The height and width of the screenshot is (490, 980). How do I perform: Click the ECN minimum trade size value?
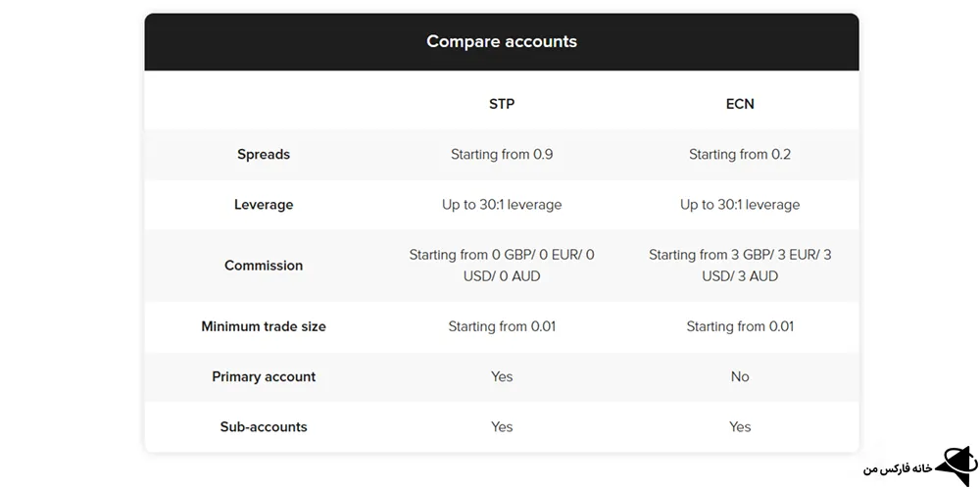click(x=740, y=326)
